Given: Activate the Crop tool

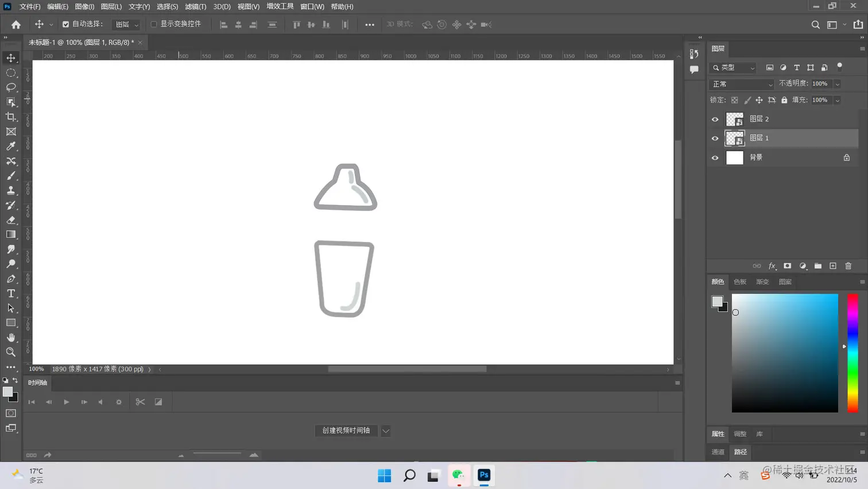Looking at the screenshot, I should (x=10, y=117).
